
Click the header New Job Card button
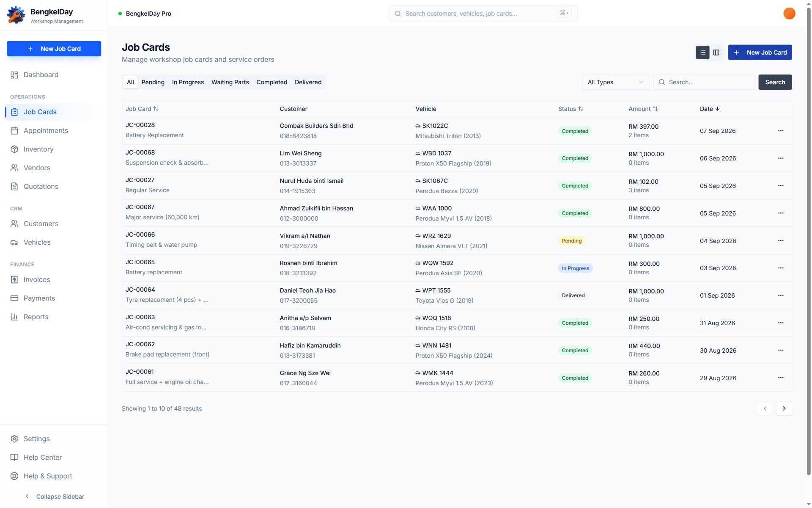[x=760, y=52]
